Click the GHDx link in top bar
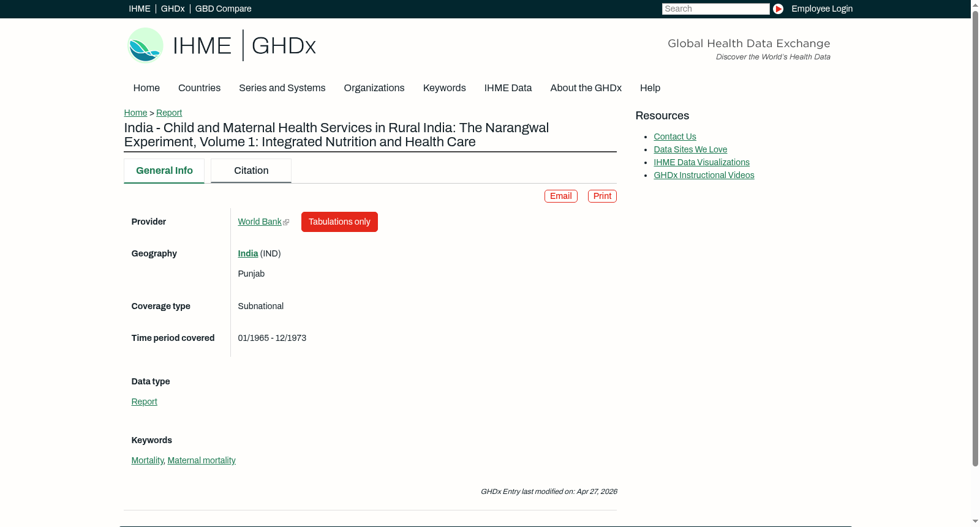This screenshot has width=980, height=527. click(173, 9)
